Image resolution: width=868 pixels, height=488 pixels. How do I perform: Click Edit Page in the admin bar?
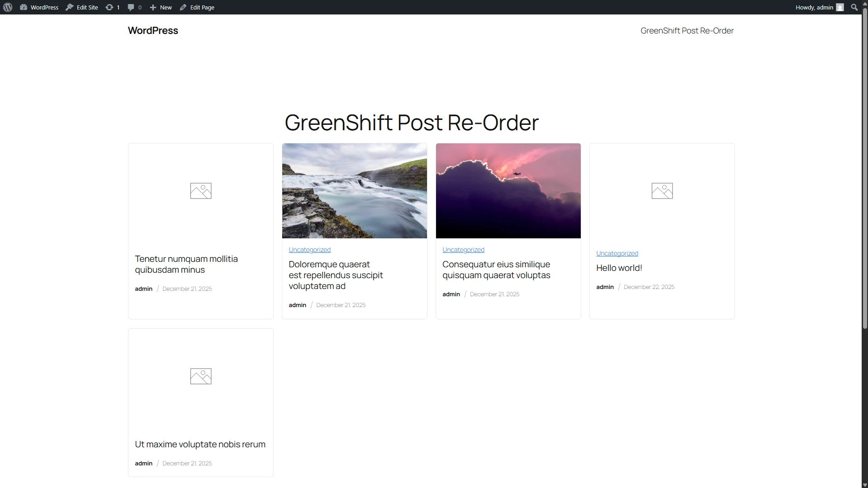(197, 7)
